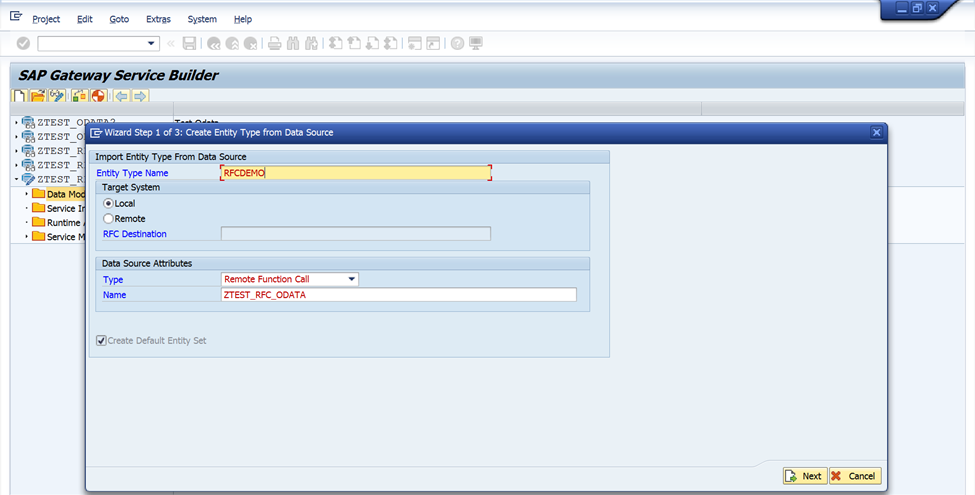The width and height of the screenshot is (975, 495).
Task: Expand the Service Maintenance folder arrow
Action: pos(26,237)
